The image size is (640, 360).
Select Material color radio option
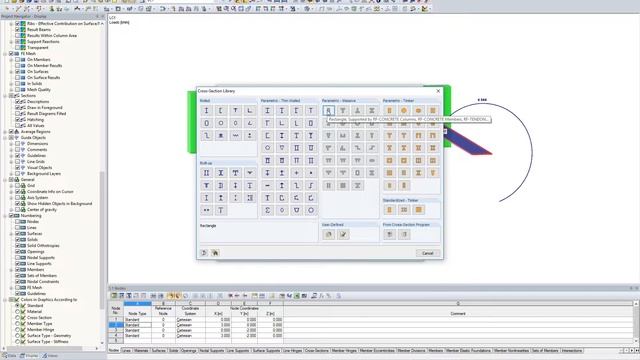click(x=18, y=311)
